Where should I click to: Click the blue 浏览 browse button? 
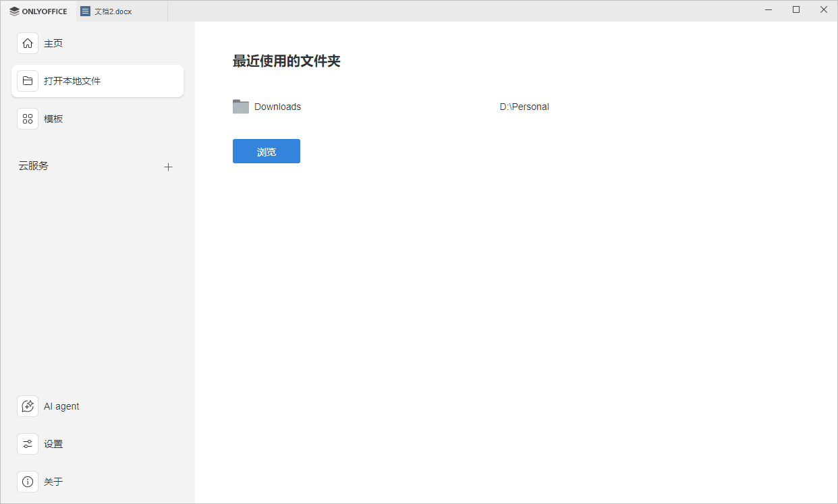tap(266, 150)
